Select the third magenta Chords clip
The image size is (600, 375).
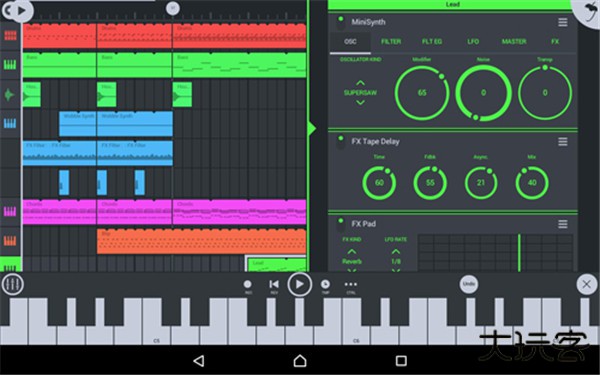239,212
